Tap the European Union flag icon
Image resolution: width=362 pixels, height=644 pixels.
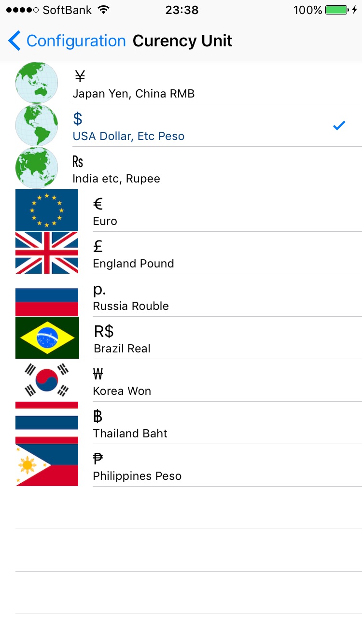47,210
